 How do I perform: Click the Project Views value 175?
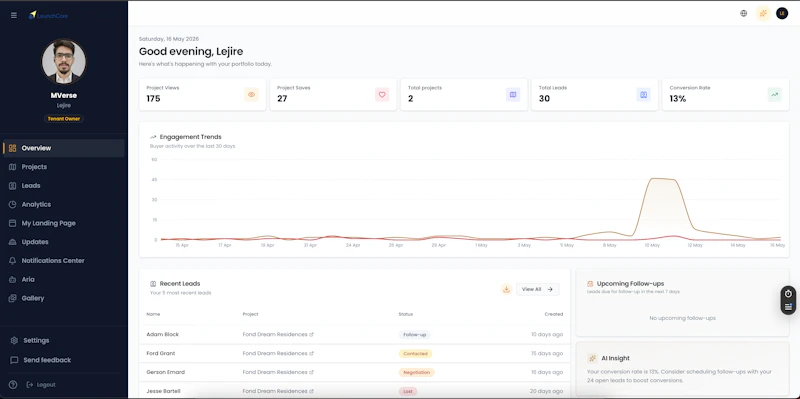tap(153, 99)
